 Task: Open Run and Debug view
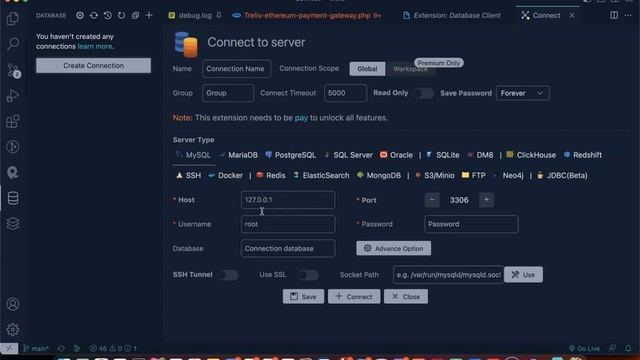pos(13,96)
